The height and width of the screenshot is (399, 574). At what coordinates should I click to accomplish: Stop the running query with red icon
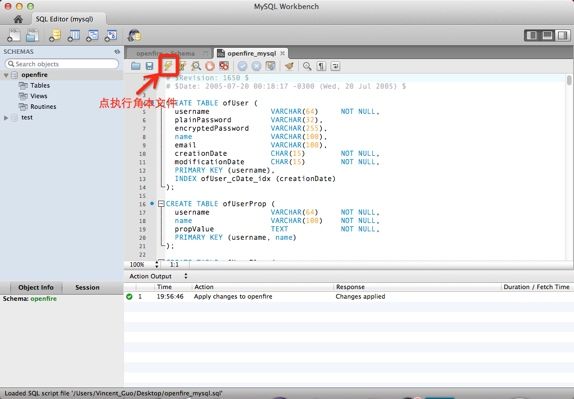coord(210,66)
